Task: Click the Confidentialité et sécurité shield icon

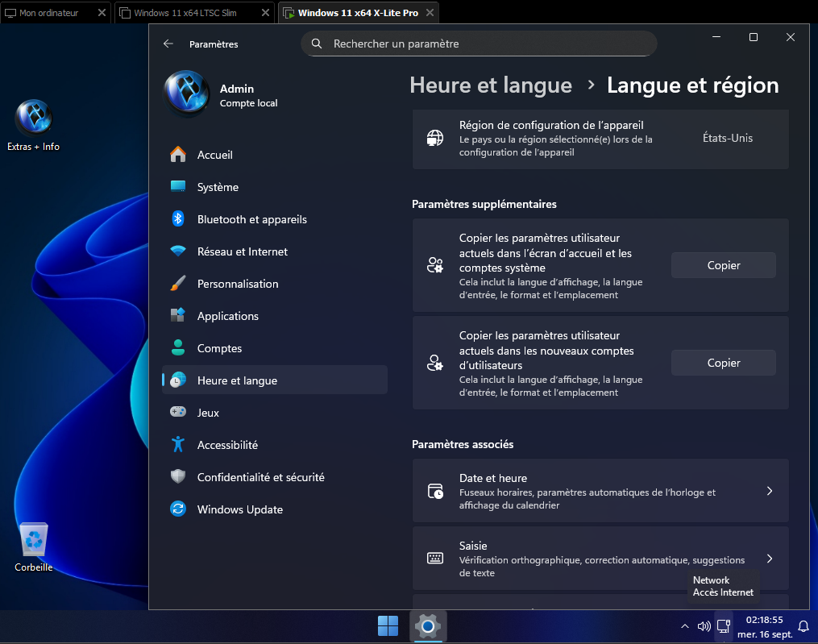Action: tap(178, 476)
